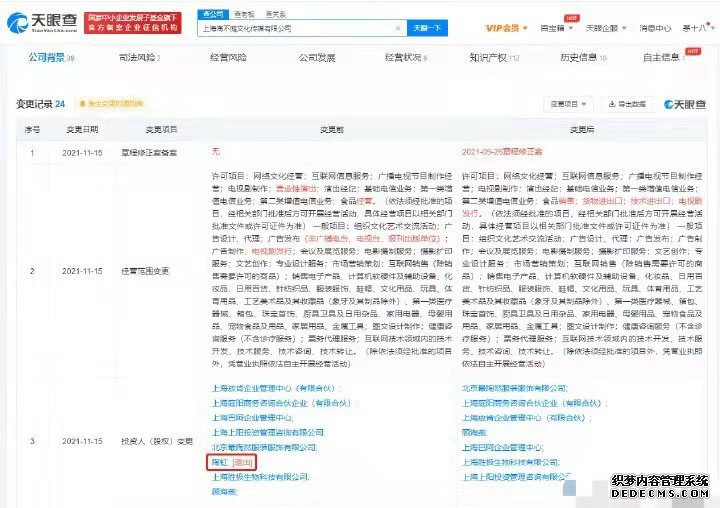Click the blue 天眼一下 search button

coord(427,28)
